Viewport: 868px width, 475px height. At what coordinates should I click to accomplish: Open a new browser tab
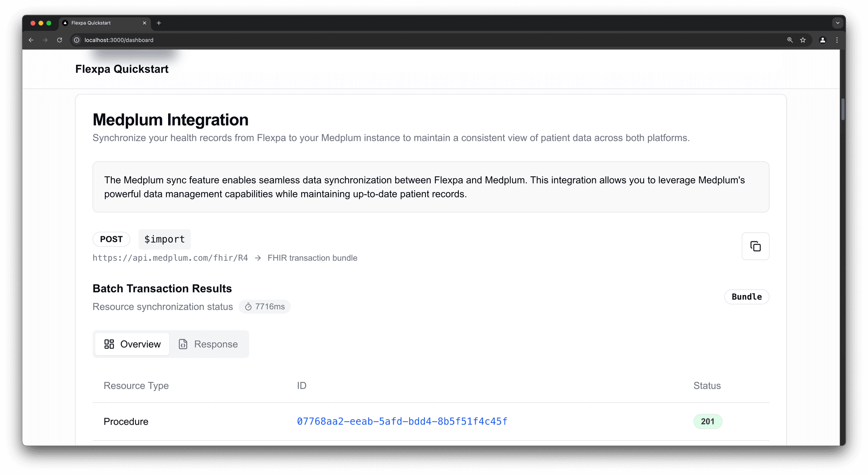(x=159, y=23)
